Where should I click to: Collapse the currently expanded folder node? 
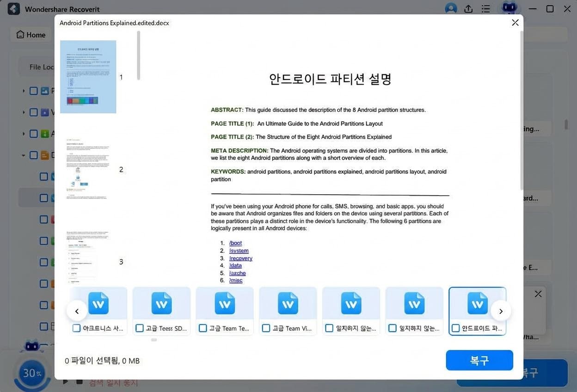[23, 155]
